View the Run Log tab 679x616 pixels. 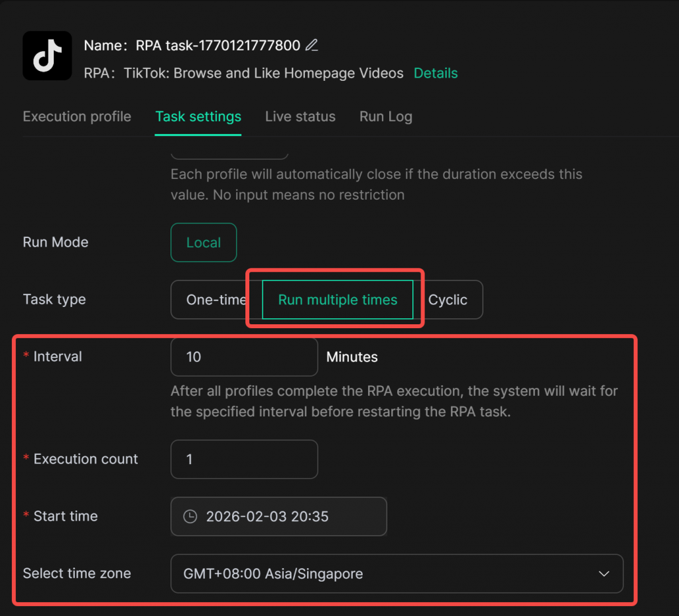(x=385, y=117)
